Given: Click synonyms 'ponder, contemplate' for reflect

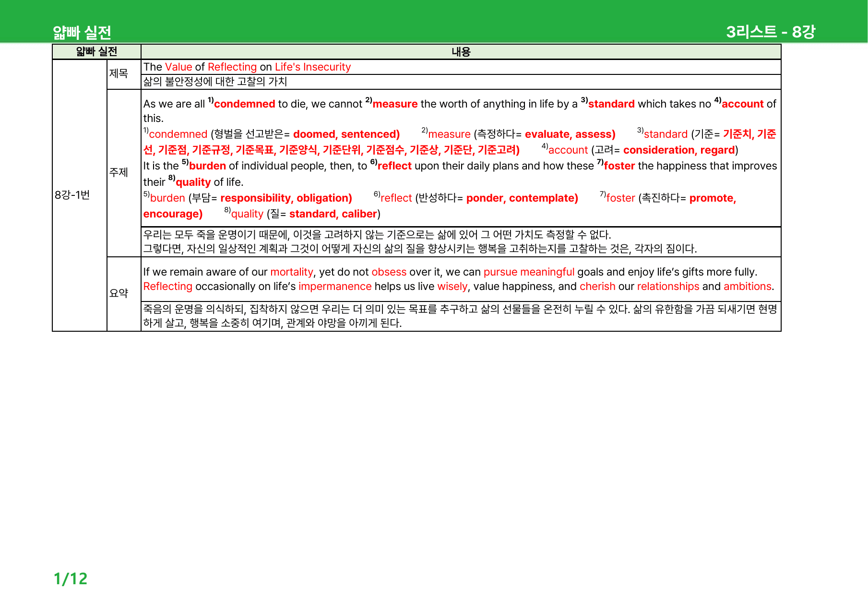Looking at the screenshot, I should point(522,198).
